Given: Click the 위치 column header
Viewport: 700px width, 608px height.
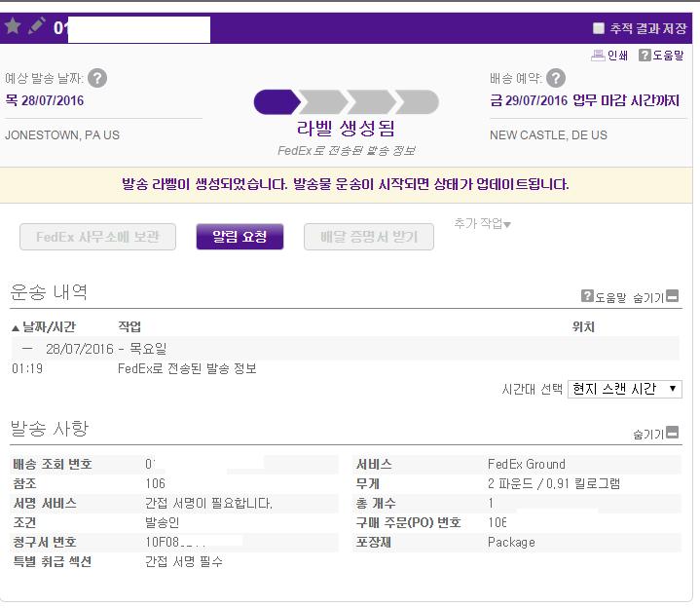Looking at the screenshot, I should point(583,326).
